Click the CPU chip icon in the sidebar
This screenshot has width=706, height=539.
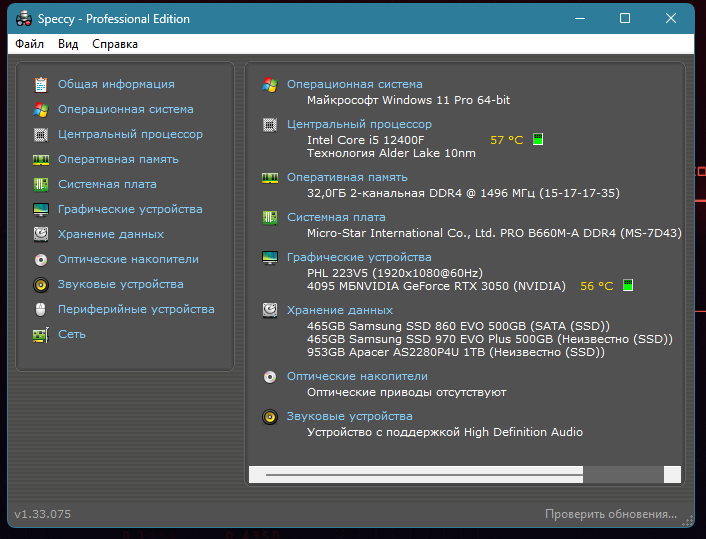point(41,135)
